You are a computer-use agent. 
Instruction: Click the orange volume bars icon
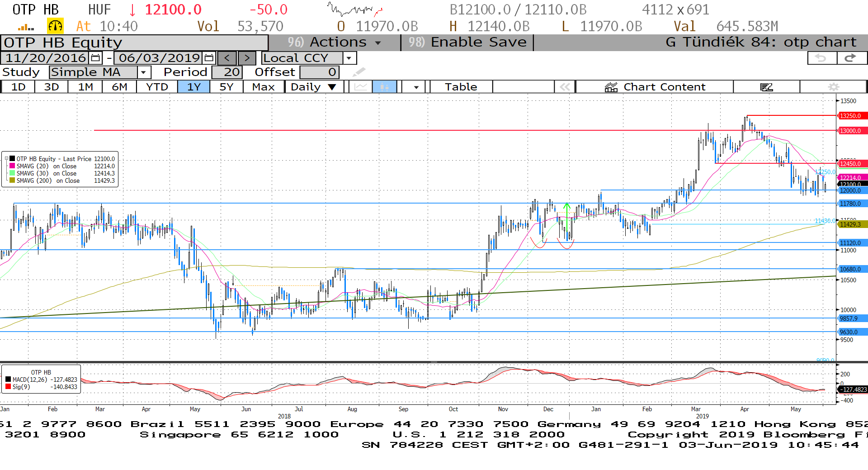(x=26, y=27)
